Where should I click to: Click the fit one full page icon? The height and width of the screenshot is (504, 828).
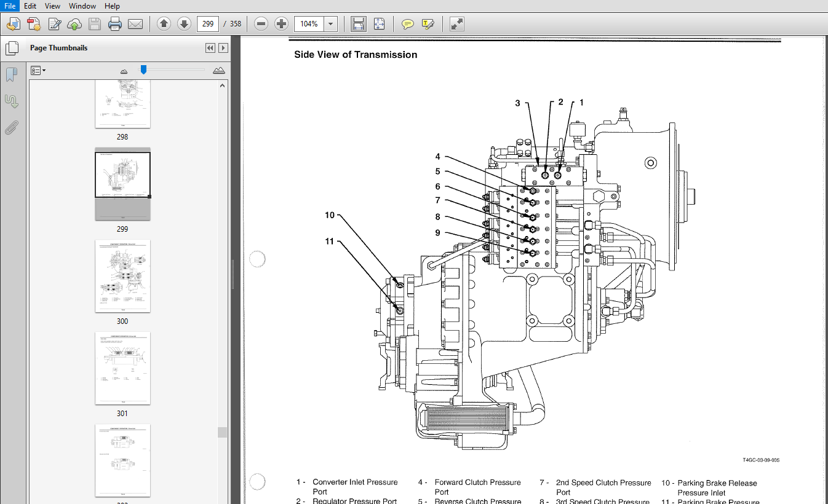(x=379, y=24)
